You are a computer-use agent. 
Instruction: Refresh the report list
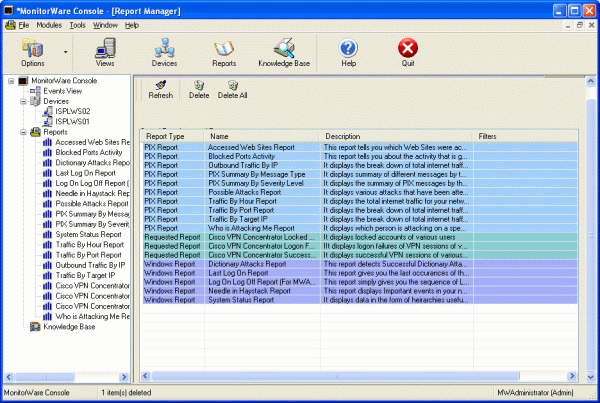tap(160, 89)
